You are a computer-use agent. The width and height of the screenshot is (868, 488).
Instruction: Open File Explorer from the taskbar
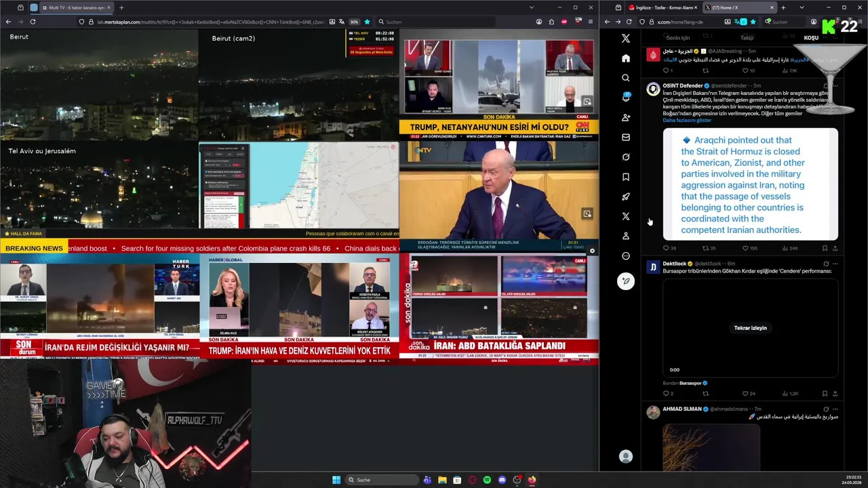click(442, 480)
